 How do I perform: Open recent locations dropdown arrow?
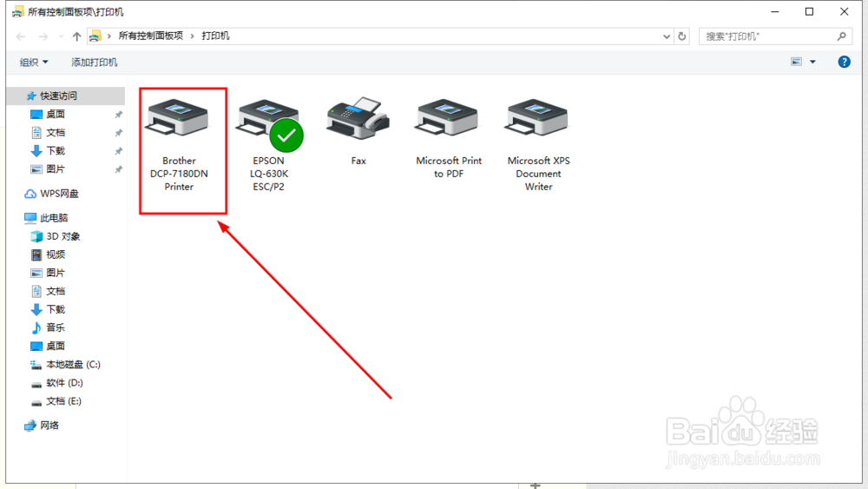point(61,36)
